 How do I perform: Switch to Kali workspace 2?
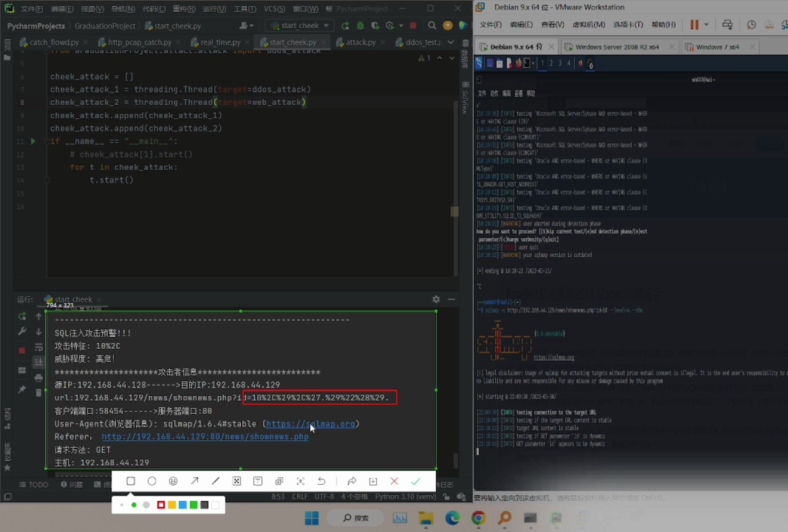(x=551, y=63)
